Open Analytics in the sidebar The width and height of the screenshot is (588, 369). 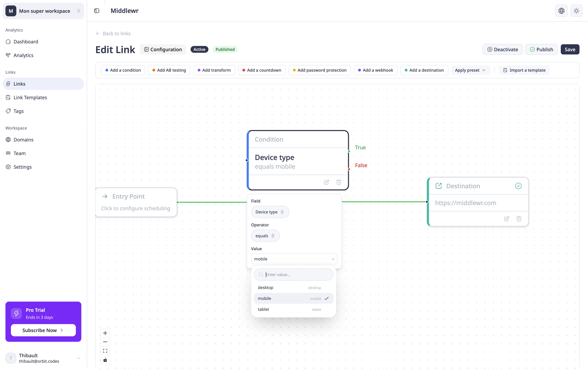point(43,55)
